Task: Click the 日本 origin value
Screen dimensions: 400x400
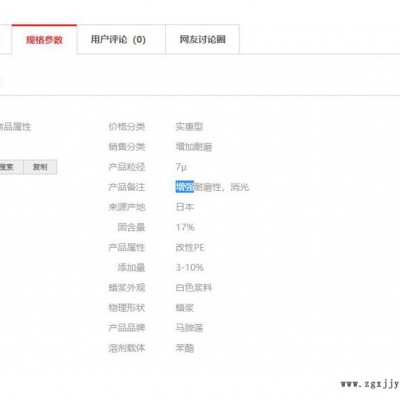Action: (x=185, y=207)
